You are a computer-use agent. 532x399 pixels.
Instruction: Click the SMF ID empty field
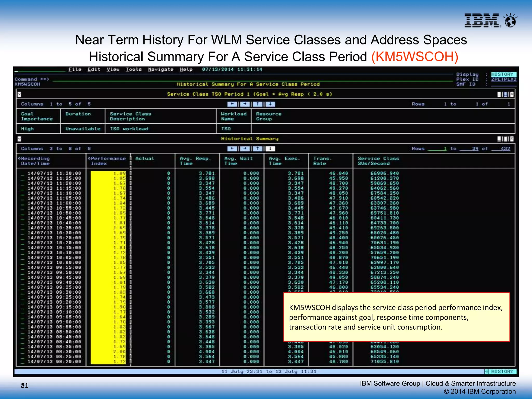[x=503, y=84]
